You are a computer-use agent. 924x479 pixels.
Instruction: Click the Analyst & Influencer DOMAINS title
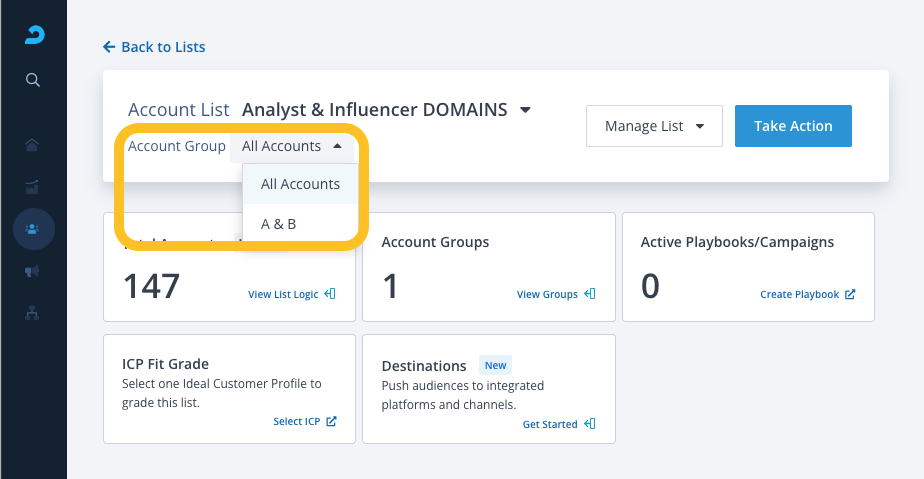(375, 110)
